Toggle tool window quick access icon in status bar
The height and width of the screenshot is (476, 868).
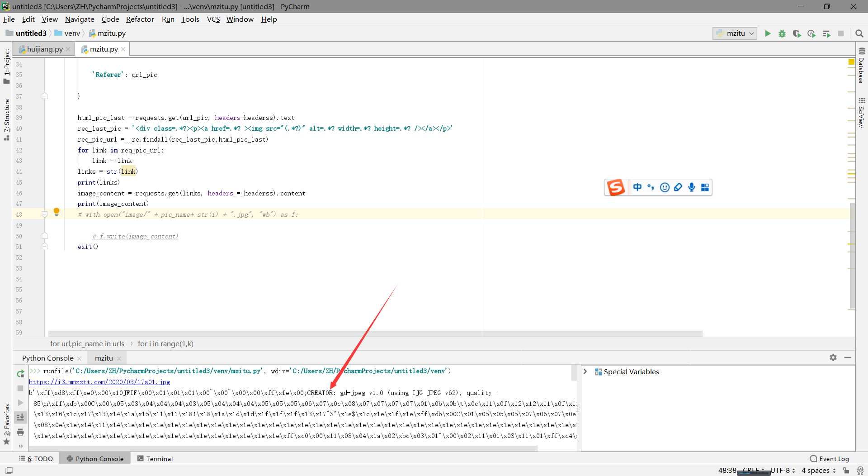click(9, 471)
